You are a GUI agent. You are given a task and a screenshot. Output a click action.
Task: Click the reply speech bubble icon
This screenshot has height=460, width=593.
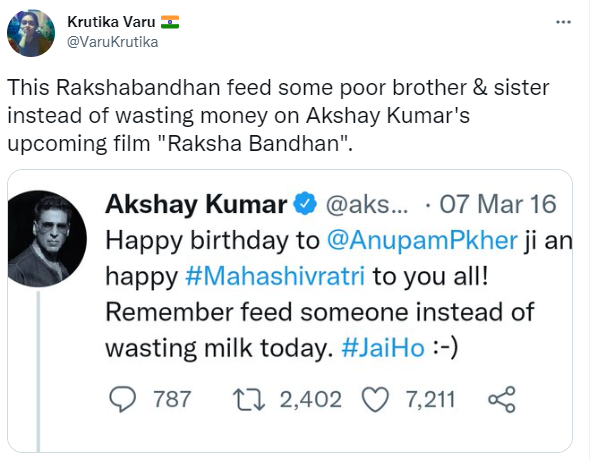coord(122,399)
